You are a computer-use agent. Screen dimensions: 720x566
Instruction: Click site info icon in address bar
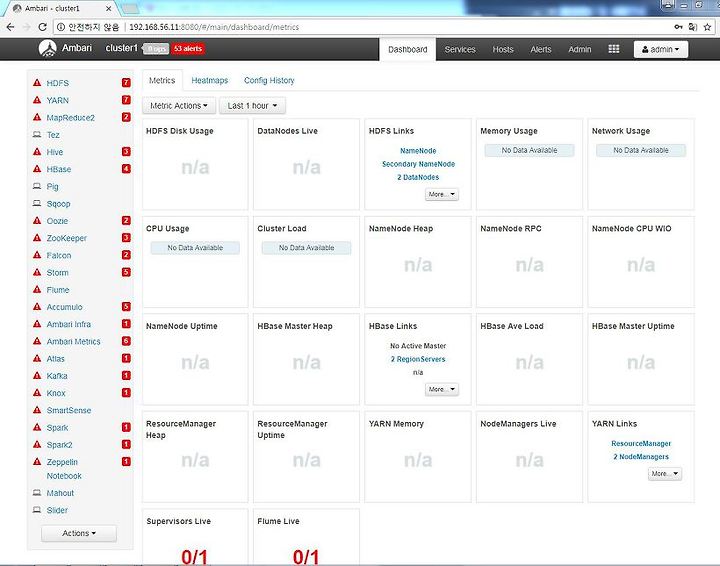tap(61, 27)
